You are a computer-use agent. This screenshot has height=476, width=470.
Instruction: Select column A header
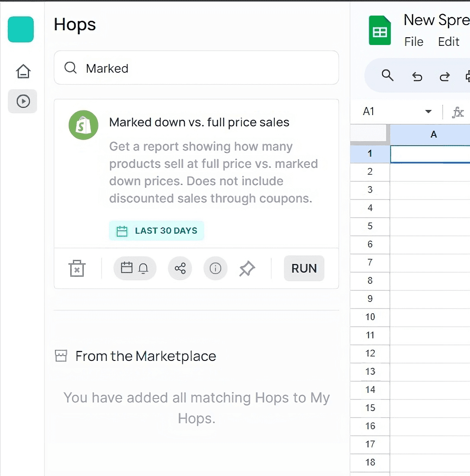pyautogui.click(x=430, y=134)
